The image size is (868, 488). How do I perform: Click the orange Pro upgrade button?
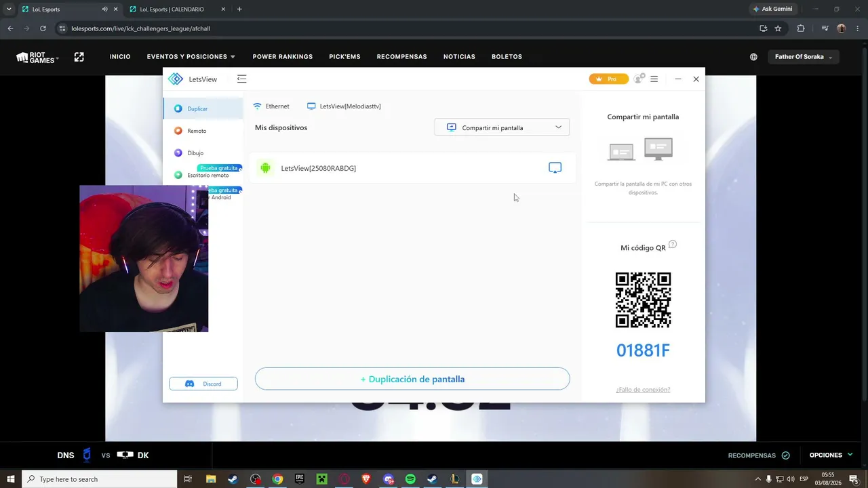pos(608,79)
